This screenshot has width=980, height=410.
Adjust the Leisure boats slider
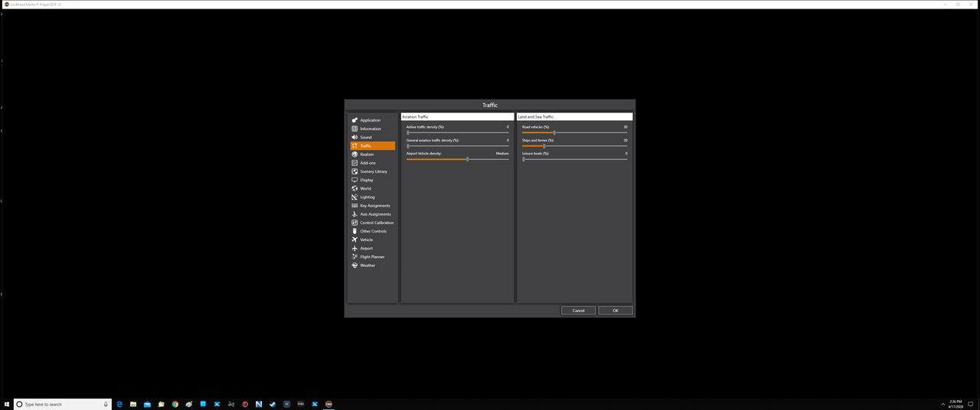click(574, 159)
